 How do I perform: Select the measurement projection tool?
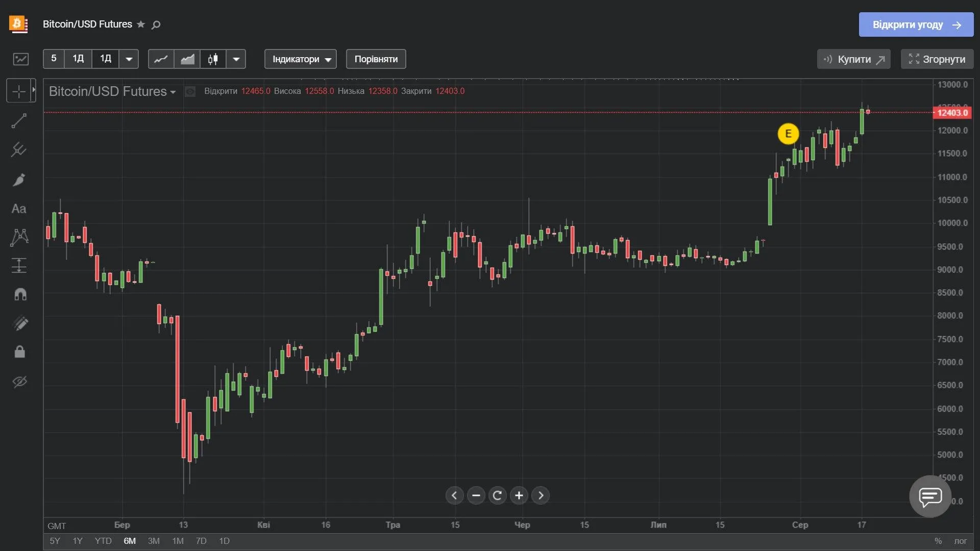[x=19, y=266]
